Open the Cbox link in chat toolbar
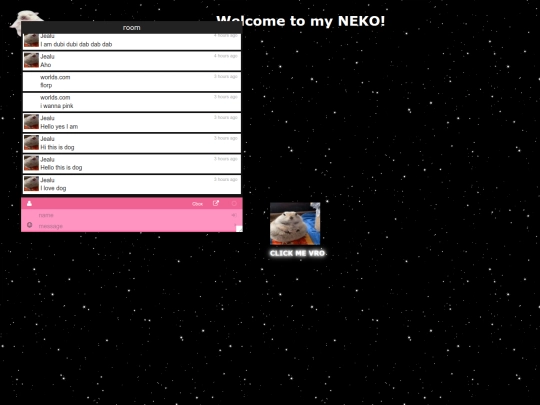The width and height of the screenshot is (540, 405). point(197,204)
